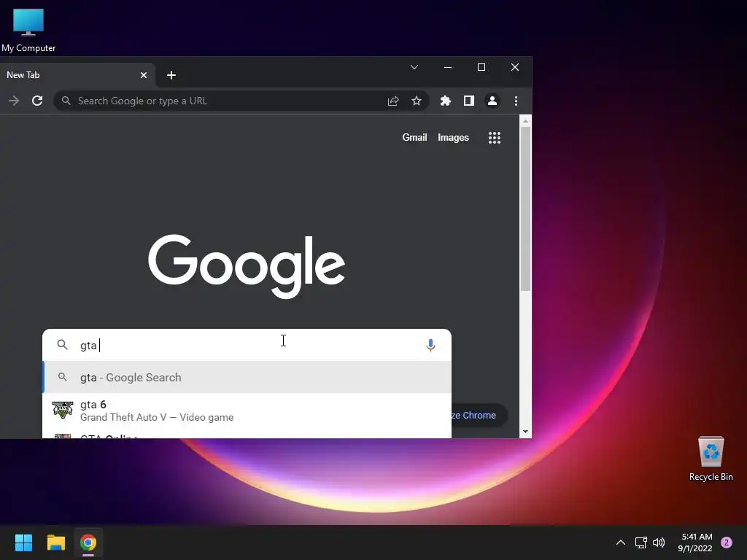
Task: Open the Recycle Bin desktop icon
Action: 711,459
